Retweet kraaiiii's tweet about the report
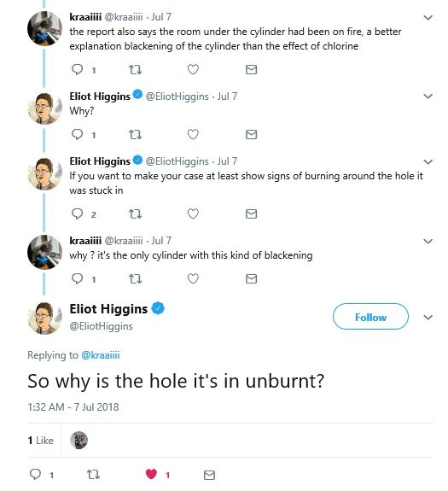 point(135,69)
